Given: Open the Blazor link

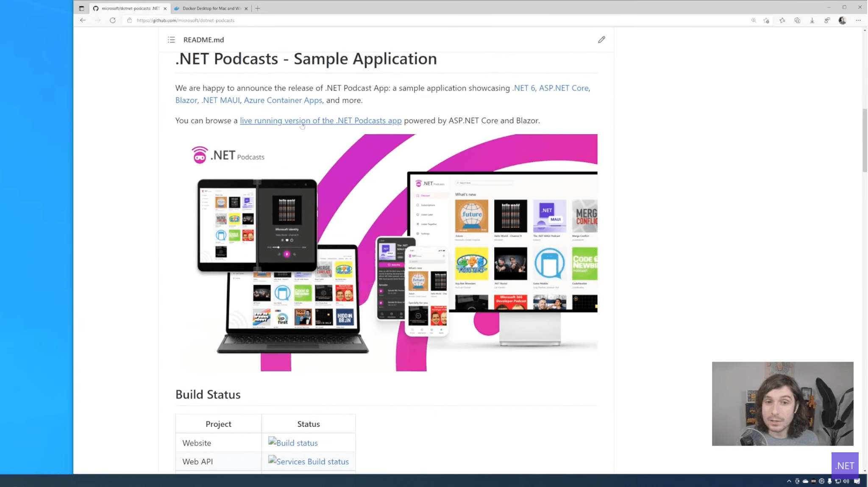Looking at the screenshot, I should 186,100.
